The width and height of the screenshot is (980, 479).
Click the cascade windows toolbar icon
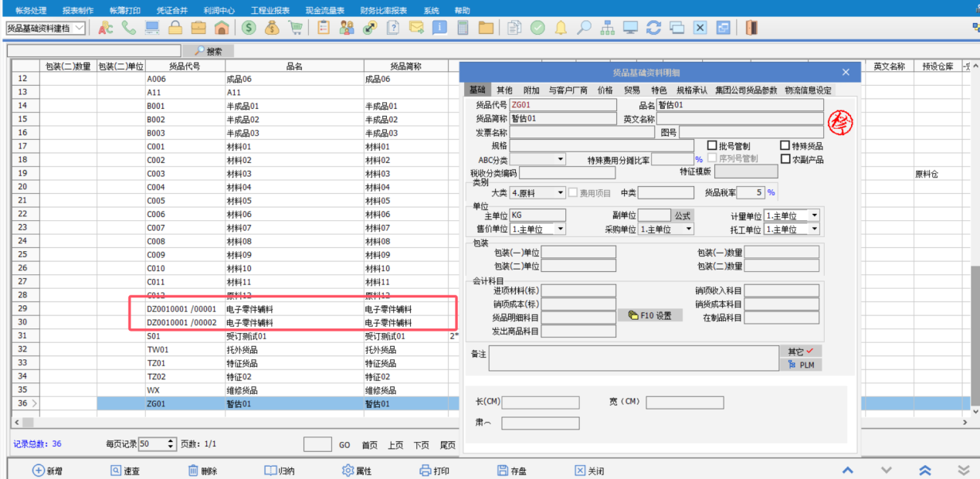[x=677, y=28]
